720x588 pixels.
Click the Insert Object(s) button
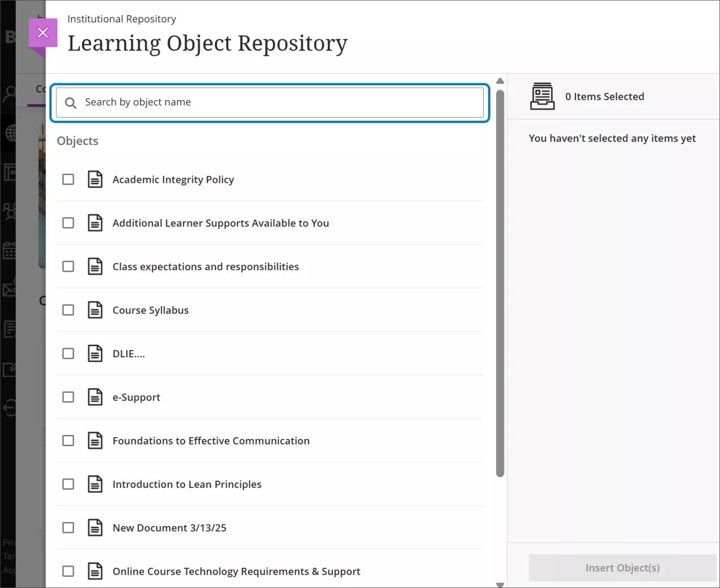[x=622, y=568]
